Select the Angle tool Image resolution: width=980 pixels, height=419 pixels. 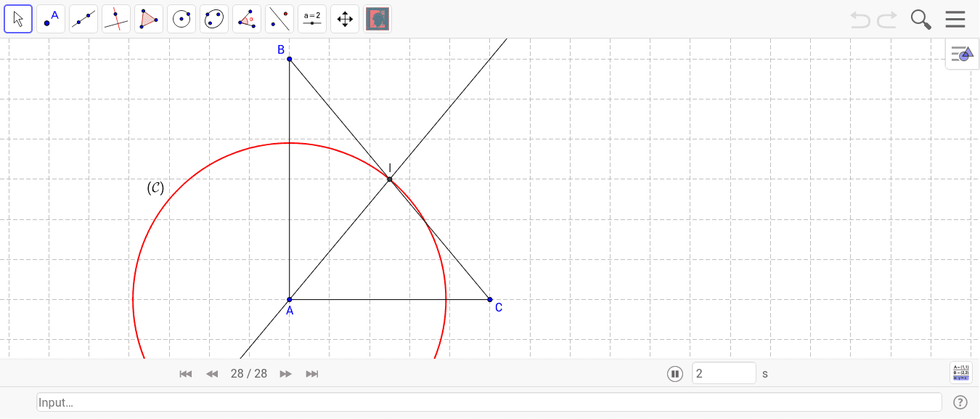pos(247,19)
